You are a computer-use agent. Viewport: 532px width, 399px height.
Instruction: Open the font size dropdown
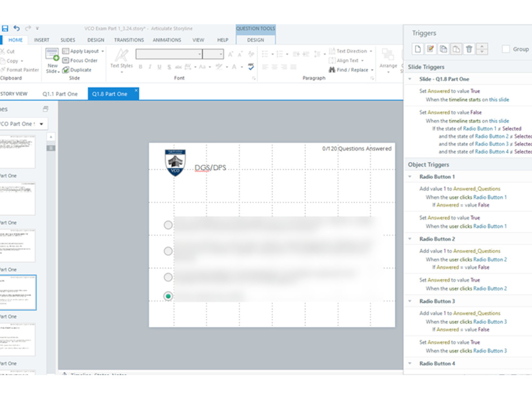[x=221, y=54]
